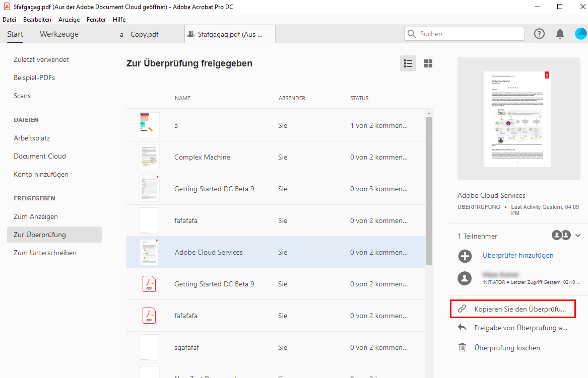Open the Help question mark icon
Screen dimensions: 588x378
(x=539, y=34)
